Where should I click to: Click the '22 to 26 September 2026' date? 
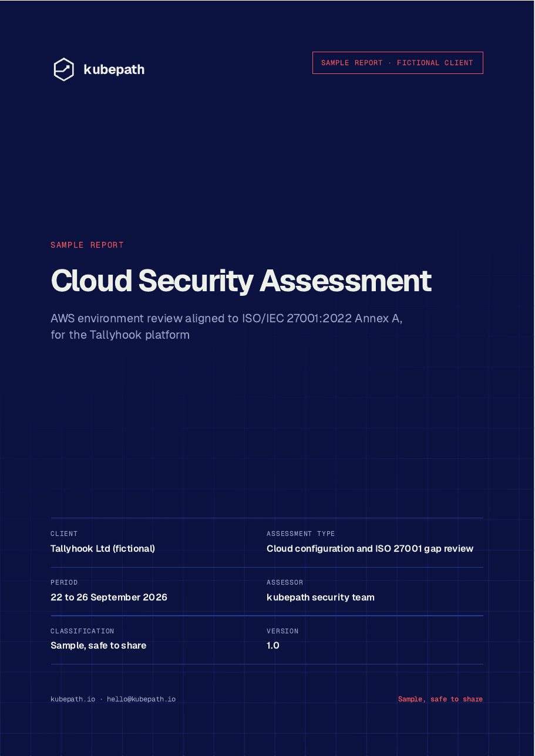click(109, 598)
